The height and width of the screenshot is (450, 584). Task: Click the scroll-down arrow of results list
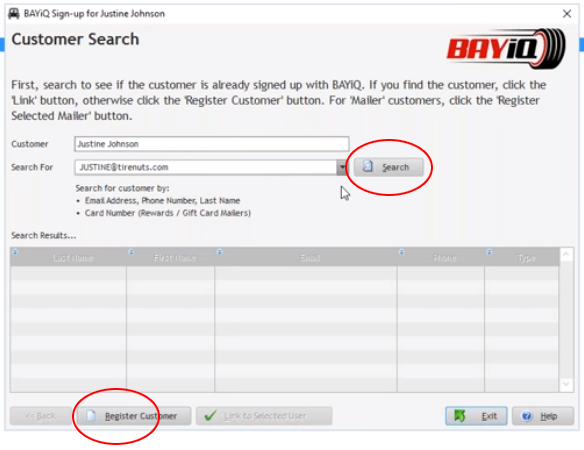pos(566,384)
